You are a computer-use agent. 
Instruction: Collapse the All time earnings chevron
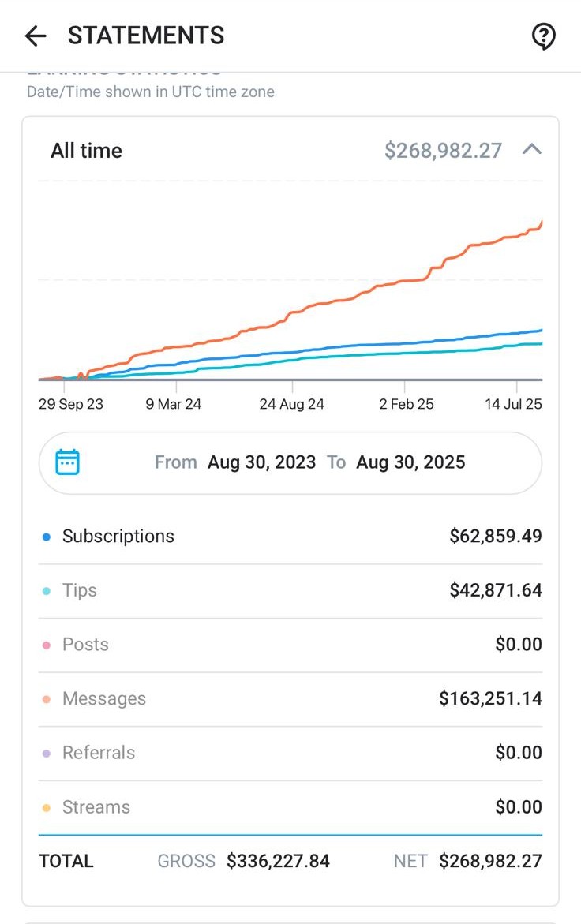pyautogui.click(x=531, y=149)
